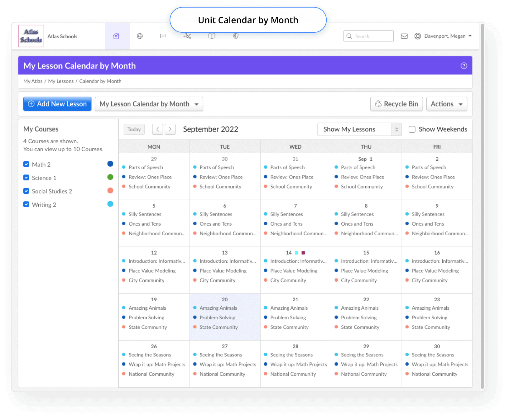
Task: Click the help question mark icon
Action: click(464, 66)
